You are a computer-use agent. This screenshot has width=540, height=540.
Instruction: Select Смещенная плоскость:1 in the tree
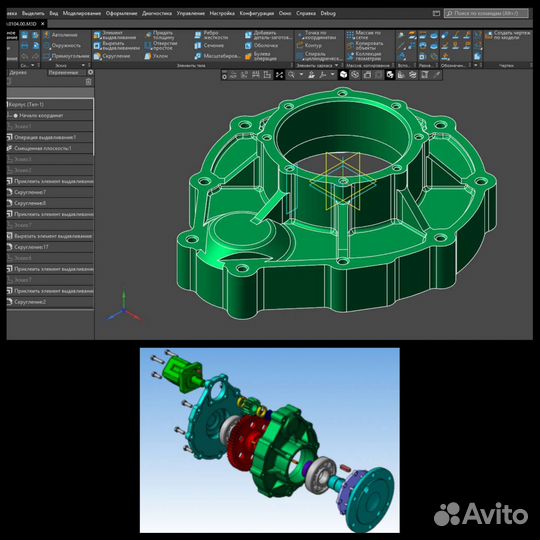[x=50, y=148]
